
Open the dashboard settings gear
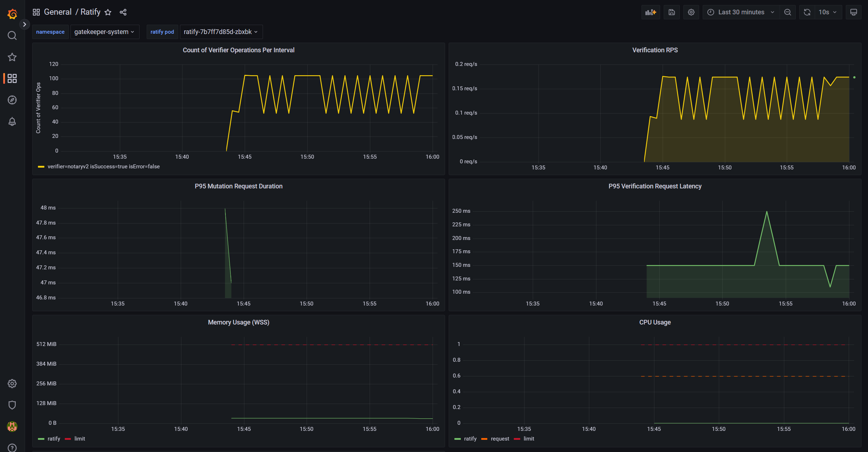(691, 12)
